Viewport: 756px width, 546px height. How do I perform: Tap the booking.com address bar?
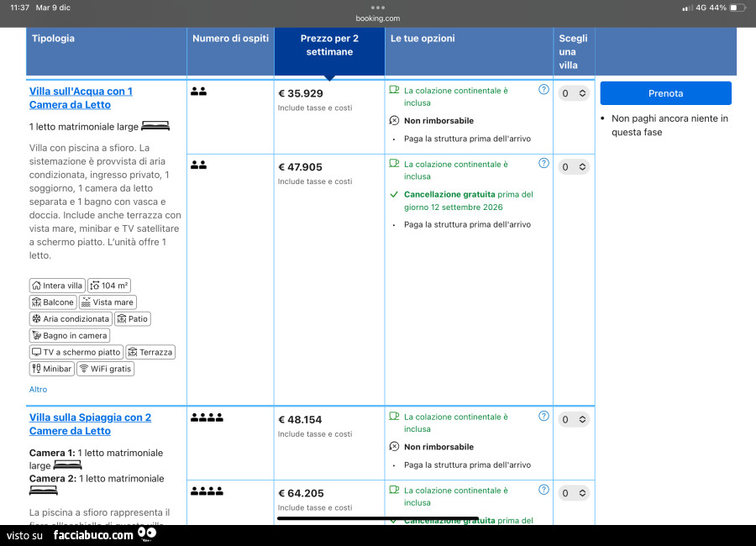point(378,18)
